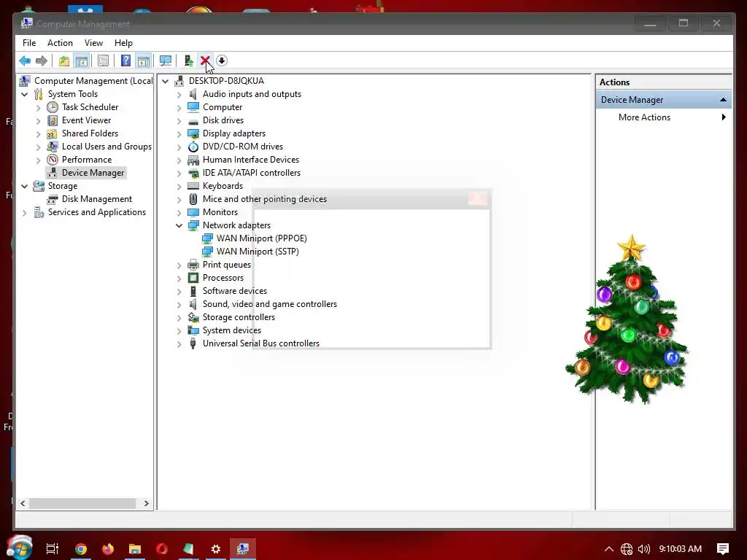This screenshot has width=747, height=560.
Task: Select IDE ATA/ATAPI controllers category
Action: point(252,173)
